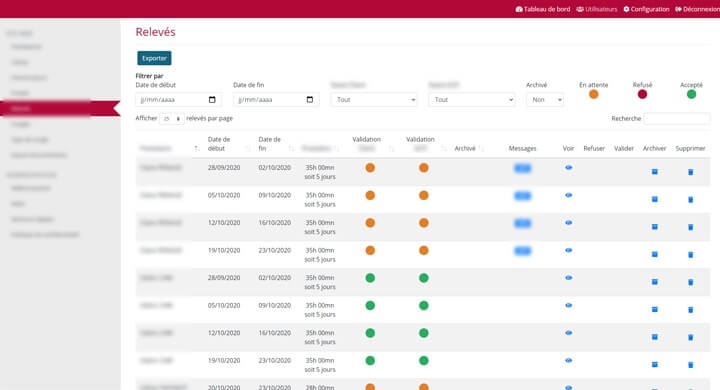Archive accepted relevé starting 19/10/2020

point(655,365)
